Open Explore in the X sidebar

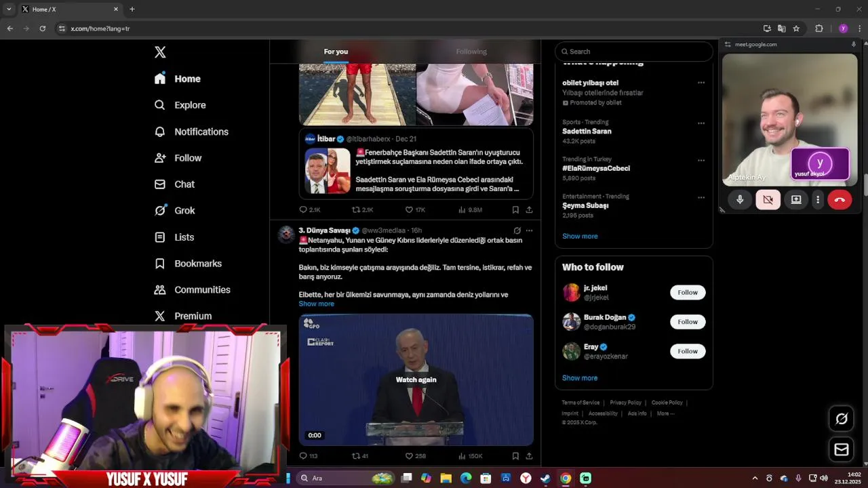click(180, 105)
